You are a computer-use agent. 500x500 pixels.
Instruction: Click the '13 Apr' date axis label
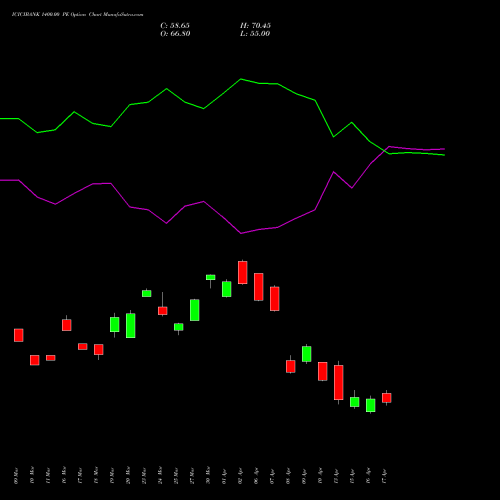click(336, 476)
